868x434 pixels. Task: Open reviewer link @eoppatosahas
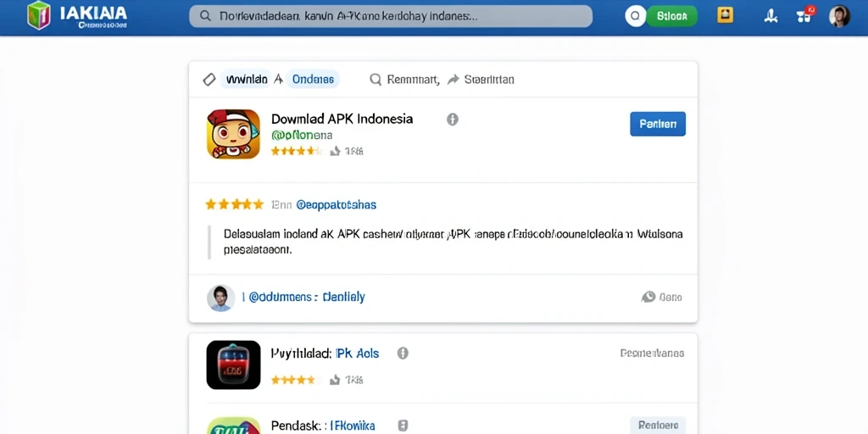tap(336, 205)
